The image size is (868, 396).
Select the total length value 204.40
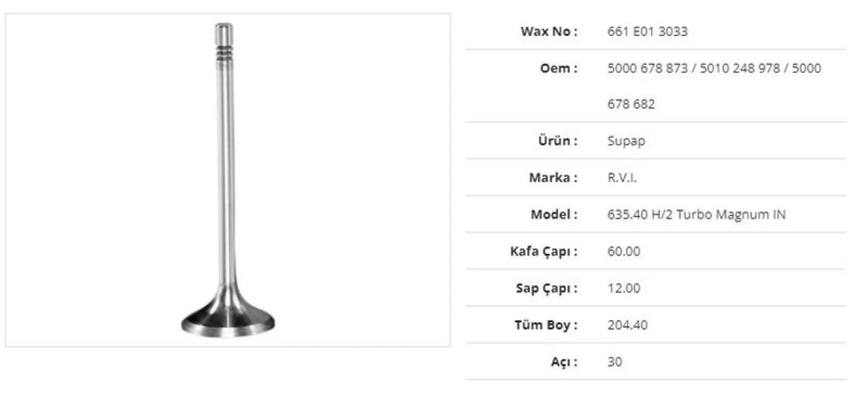627,324
